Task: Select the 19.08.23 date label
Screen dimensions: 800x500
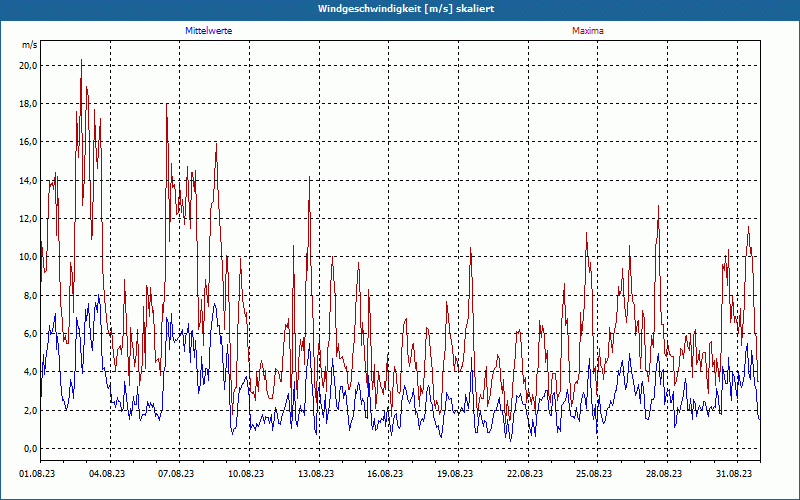Action: (x=455, y=473)
